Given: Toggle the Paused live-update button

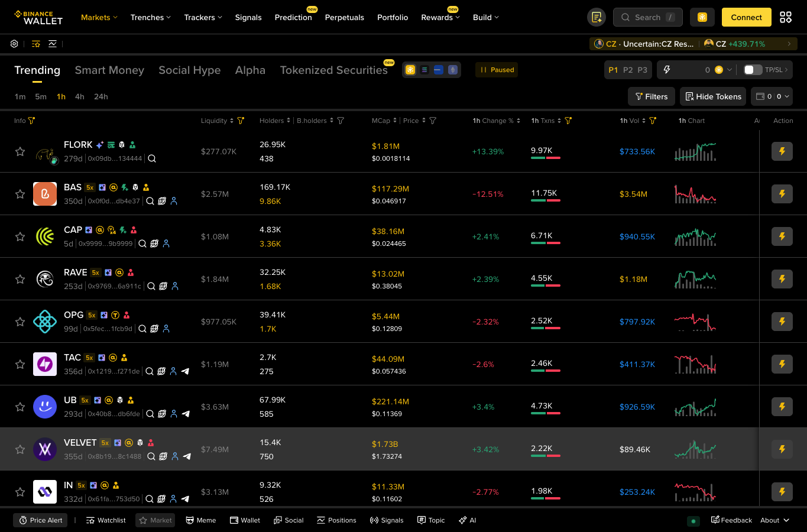Looking at the screenshot, I should click(x=497, y=70).
